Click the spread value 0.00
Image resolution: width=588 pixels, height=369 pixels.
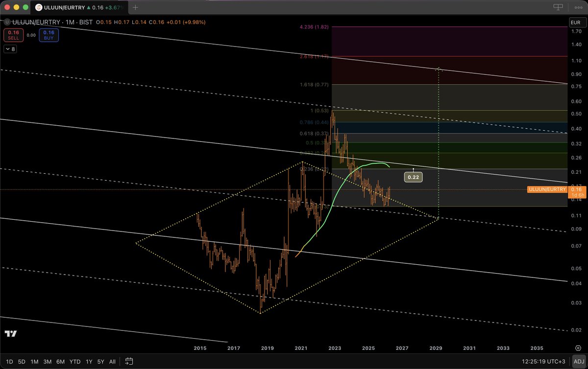tap(30, 35)
